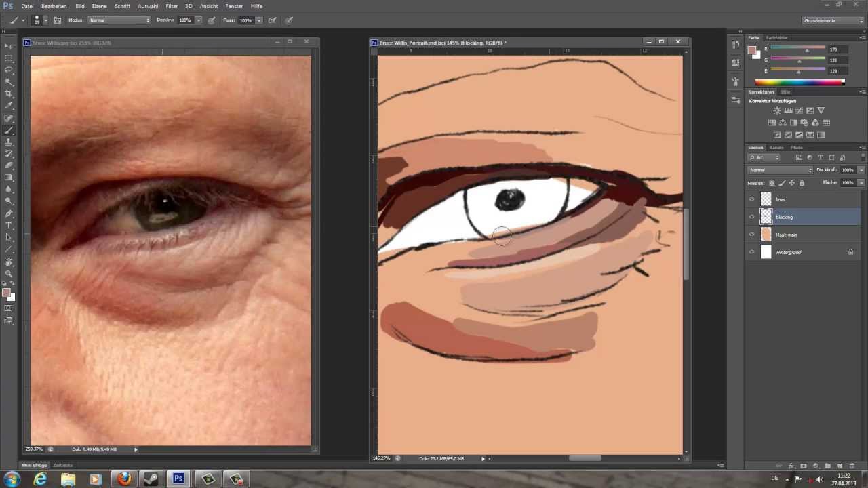
Task: Open the Grundelemente workspace dropdown
Action: tap(833, 20)
